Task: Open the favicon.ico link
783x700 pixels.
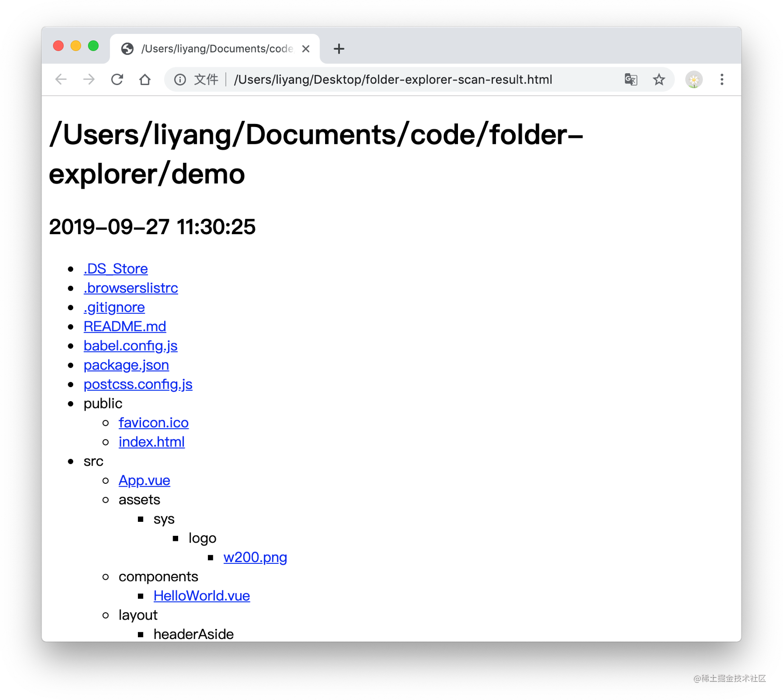Action: [x=154, y=422]
